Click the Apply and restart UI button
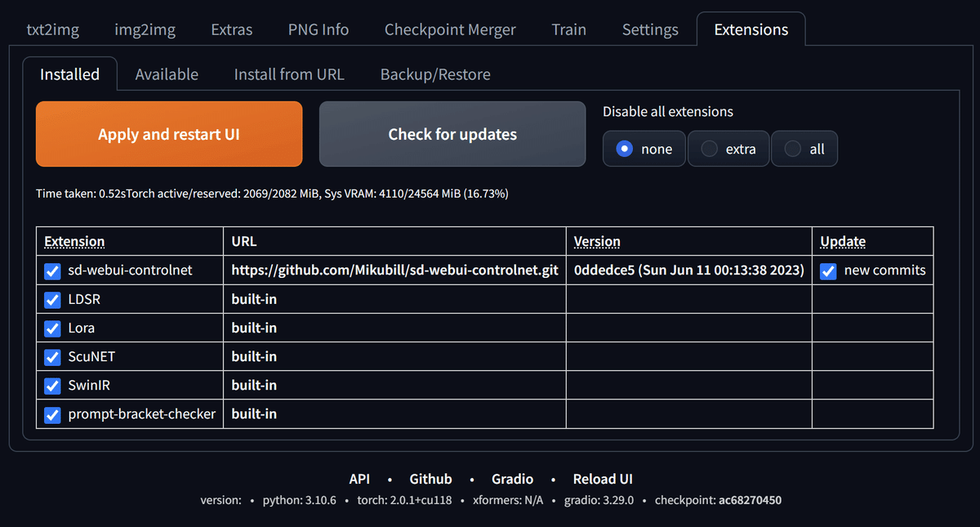The width and height of the screenshot is (980, 527). (x=168, y=133)
